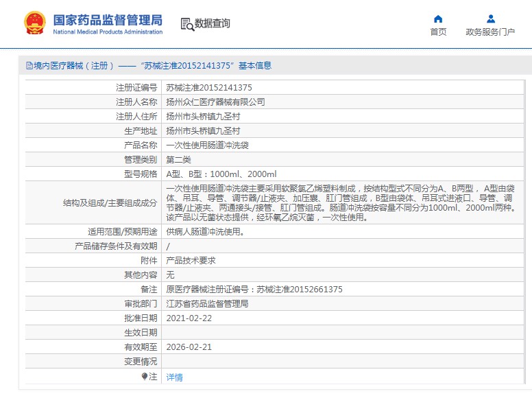Select the page heading 境内医疗器械（注册）基本信息
This screenshot has width=532, height=398.
152,66
